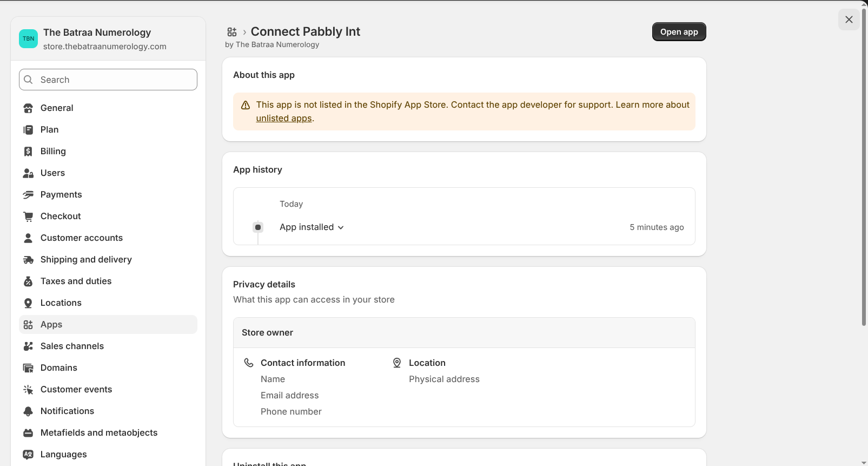Image resolution: width=868 pixels, height=466 pixels.
Task: Click the Payments icon in sidebar
Action: point(28,195)
